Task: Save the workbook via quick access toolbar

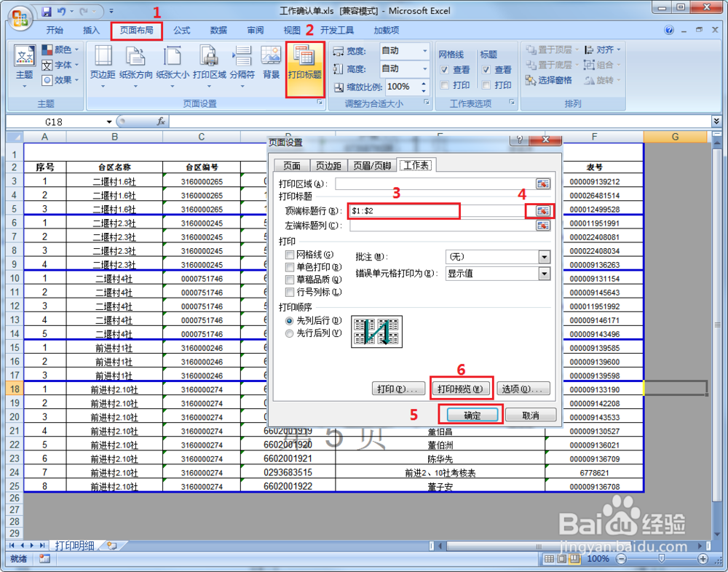Action: (46, 11)
